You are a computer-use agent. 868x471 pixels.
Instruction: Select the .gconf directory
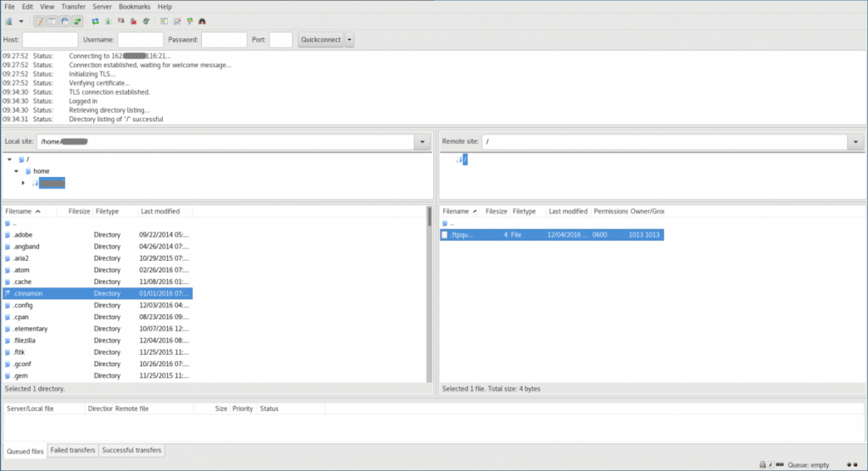(97, 363)
